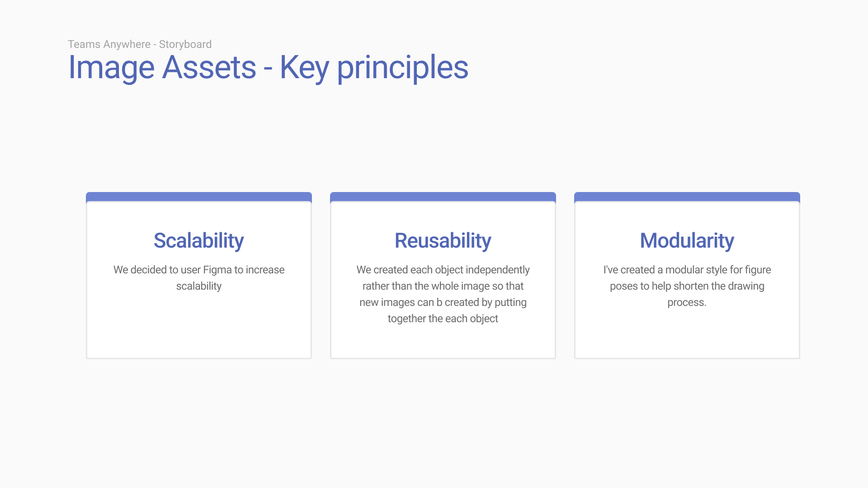Click the blue bar atop Modularity card
Image resolution: width=868 pixels, height=488 pixels.
(687, 197)
